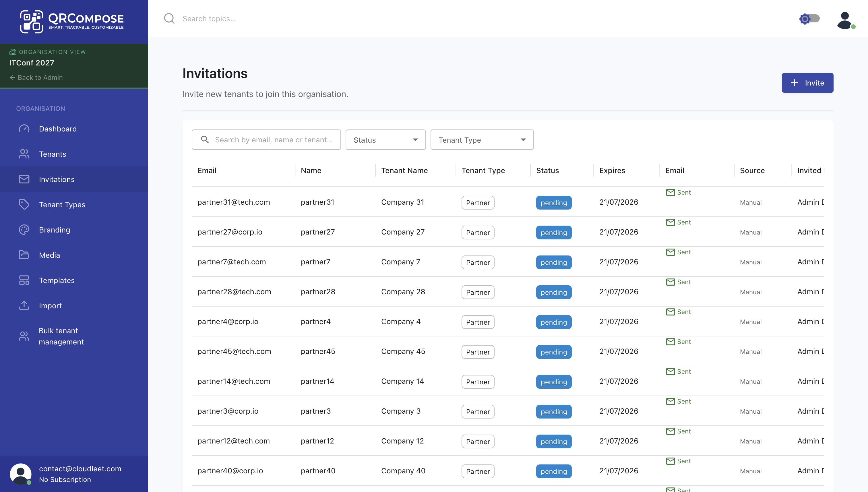Select Invitations in the sidebar
Viewport: 868px width, 492px height.
pyautogui.click(x=74, y=179)
